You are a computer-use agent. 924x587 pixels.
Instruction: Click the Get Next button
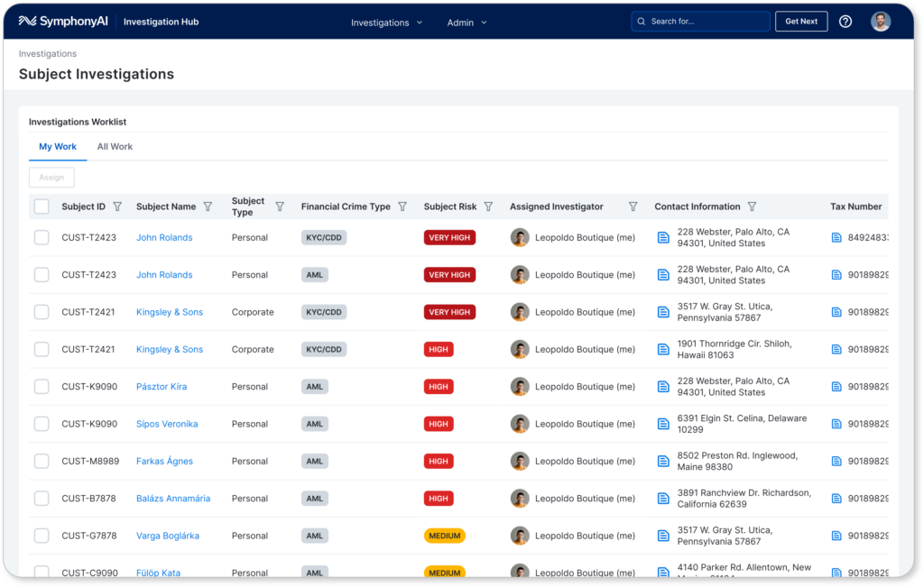coord(801,21)
